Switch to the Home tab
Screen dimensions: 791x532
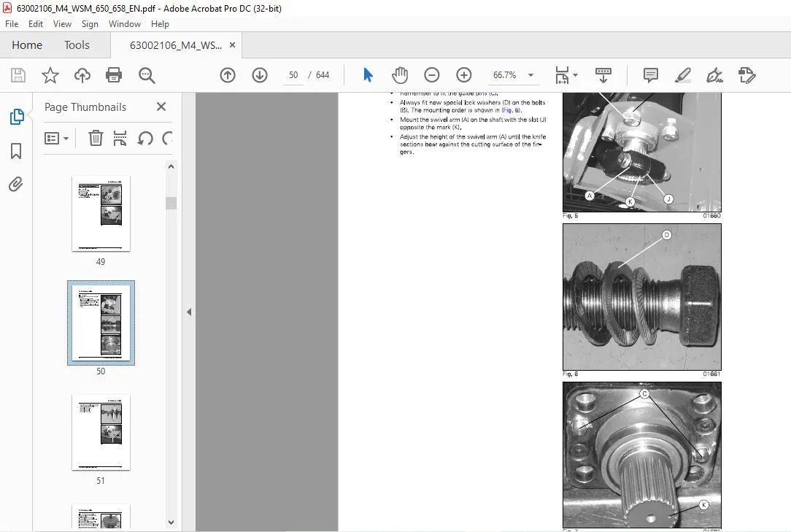point(27,45)
